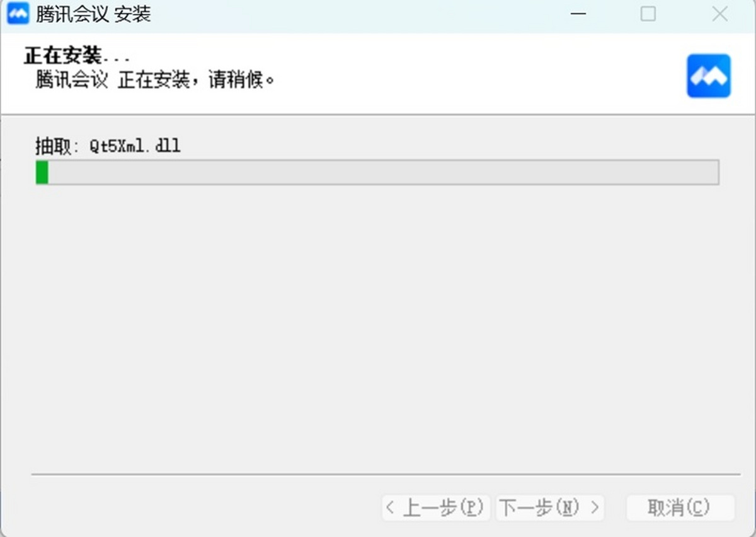
Task: Click the 正在安装... heading text
Action: pyautogui.click(x=77, y=55)
